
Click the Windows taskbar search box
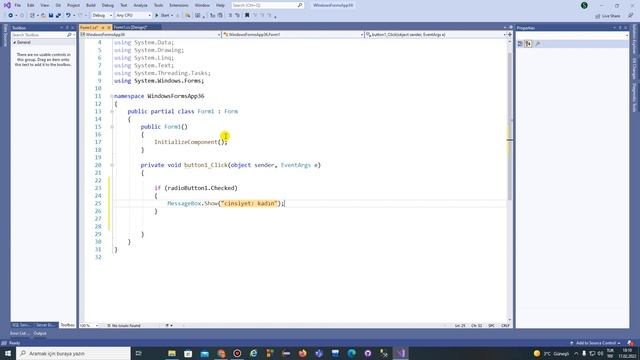(x=73, y=353)
